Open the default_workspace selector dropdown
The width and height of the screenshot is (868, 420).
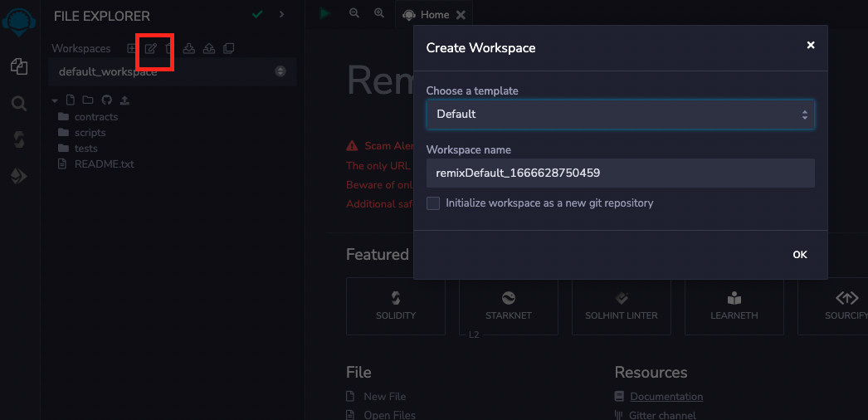(172, 71)
